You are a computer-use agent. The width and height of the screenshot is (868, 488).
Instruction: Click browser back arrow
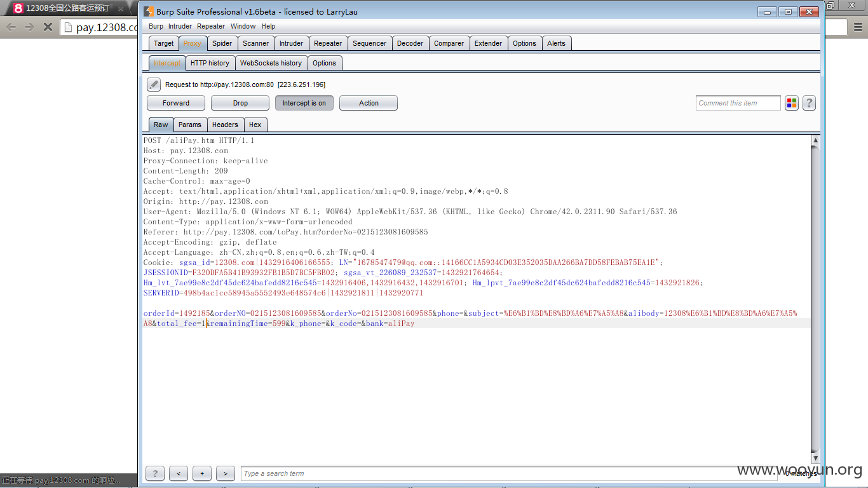(x=11, y=27)
